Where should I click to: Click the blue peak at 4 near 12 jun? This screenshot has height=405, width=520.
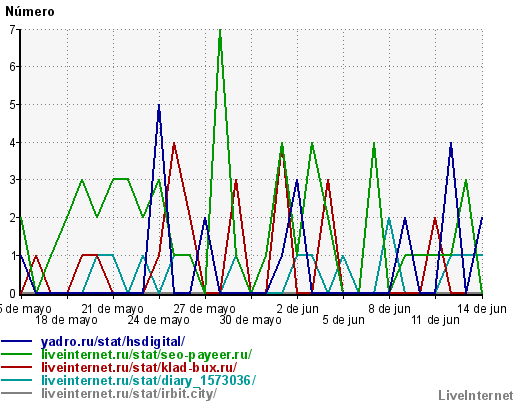click(x=451, y=144)
